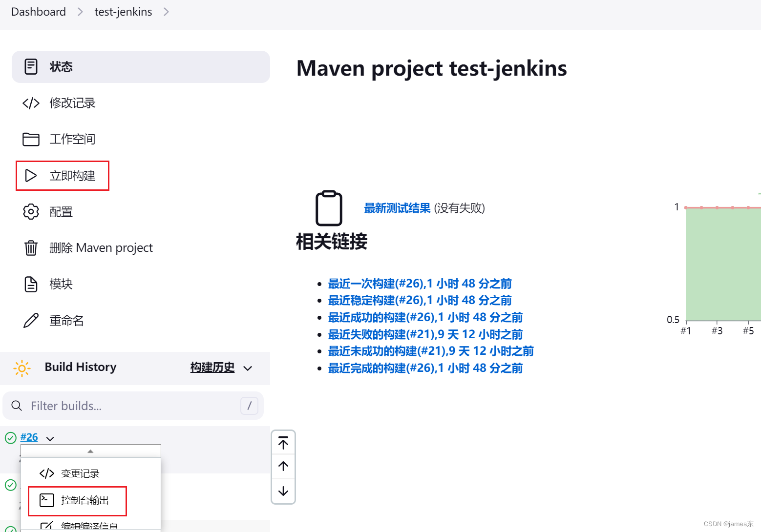
Task: Toggle the dropdown arrow next to #26
Action: [x=50, y=438]
